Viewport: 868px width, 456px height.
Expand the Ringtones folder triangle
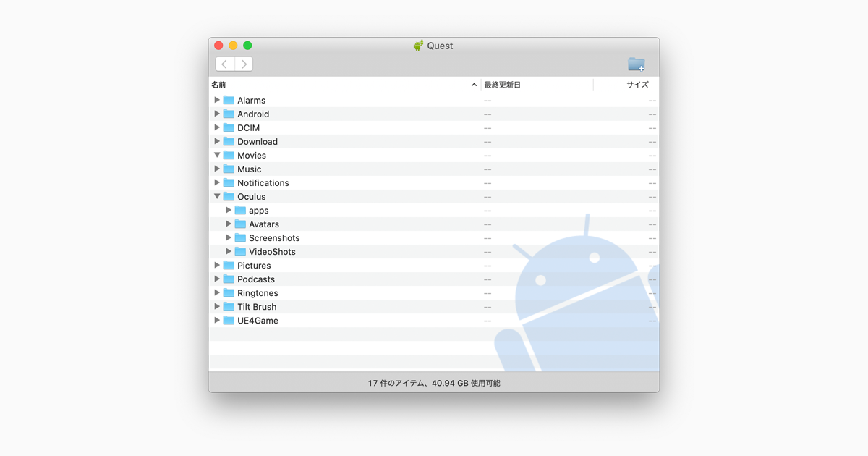[x=217, y=292]
